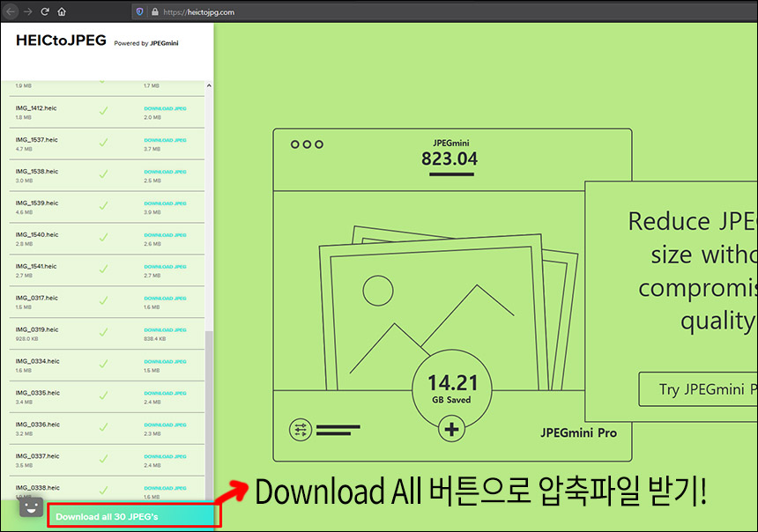Download JPEG for IMG_0337.heic
The width and height of the screenshot is (758, 532).
(165, 456)
